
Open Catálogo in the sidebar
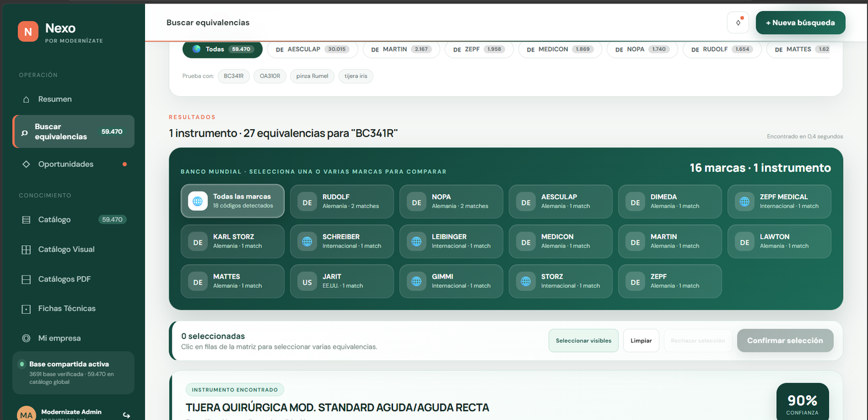tap(73, 220)
